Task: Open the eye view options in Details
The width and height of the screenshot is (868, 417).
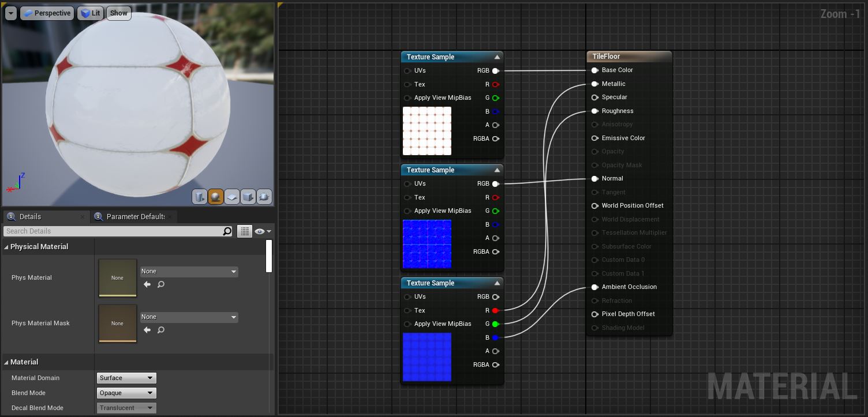Action: (x=263, y=231)
